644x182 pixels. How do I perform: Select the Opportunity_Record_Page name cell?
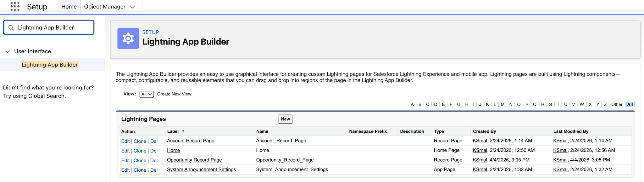(285, 160)
